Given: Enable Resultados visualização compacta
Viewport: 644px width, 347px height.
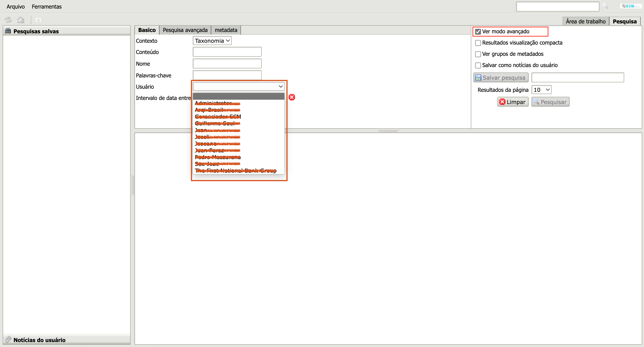Looking at the screenshot, I should [478, 43].
